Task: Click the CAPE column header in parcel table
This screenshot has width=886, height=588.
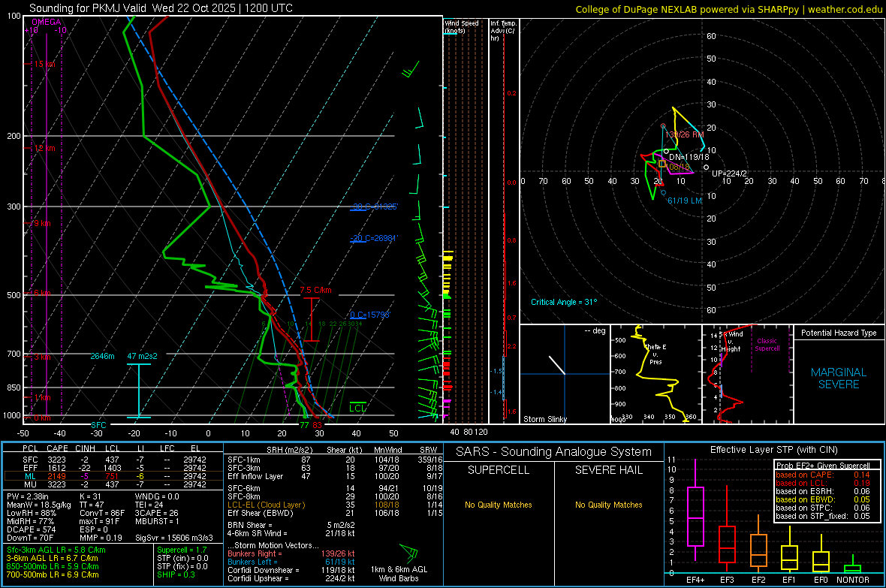Action: (x=57, y=448)
